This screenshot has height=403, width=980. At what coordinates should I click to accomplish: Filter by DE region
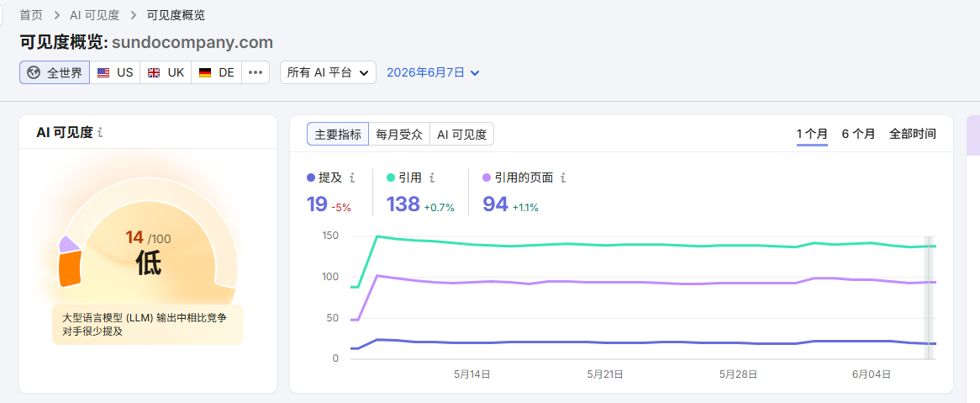point(216,72)
